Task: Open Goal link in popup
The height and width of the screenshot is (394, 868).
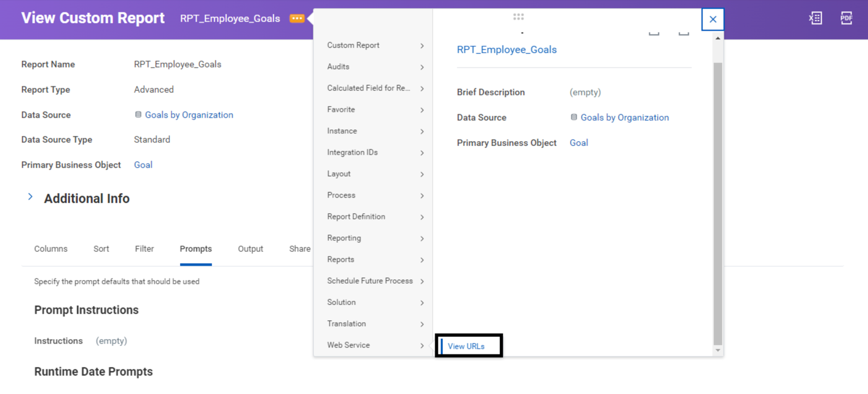Action: pos(579,143)
